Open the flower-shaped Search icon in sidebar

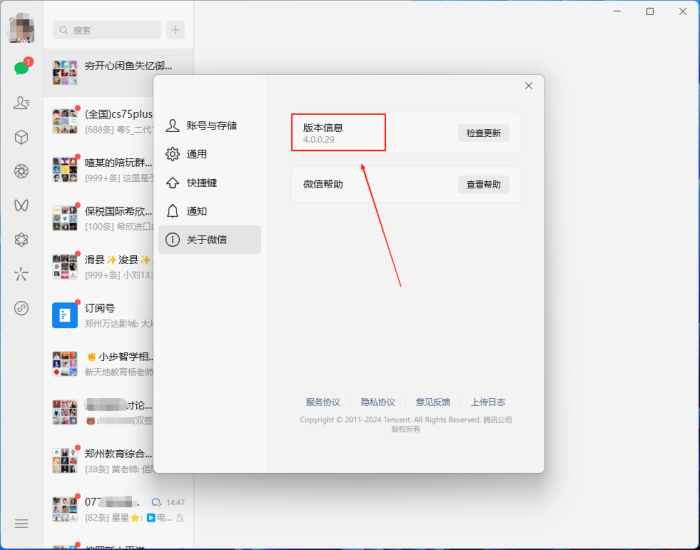click(x=21, y=240)
